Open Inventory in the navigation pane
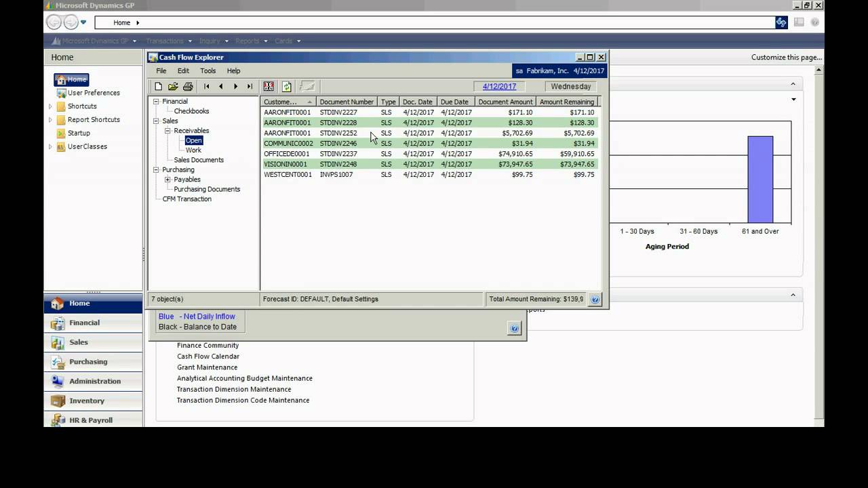868x488 pixels. pyautogui.click(x=94, y=401)
